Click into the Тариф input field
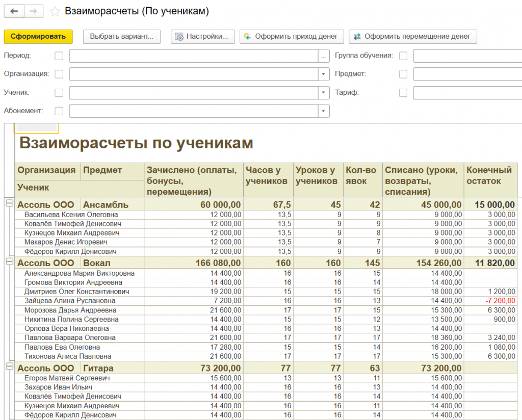Viewport: 522px width, 420px height. [467, 93]
